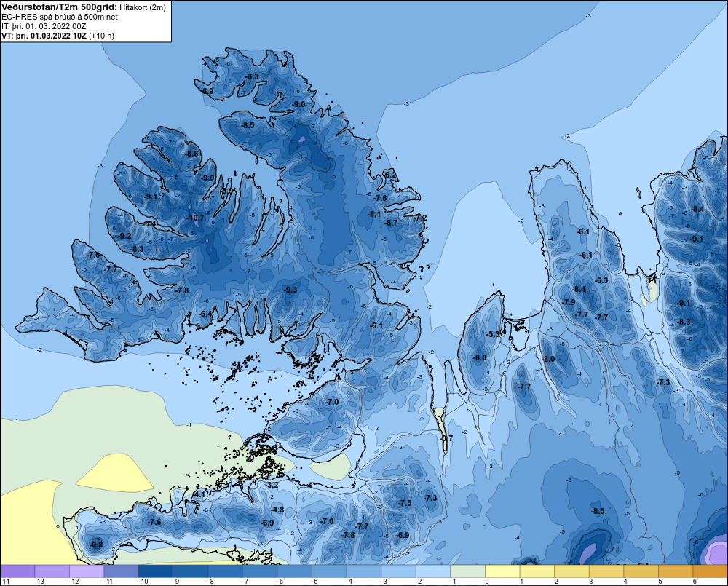Click the '-5.4' temperature label
728x586 pixels.
(x=149, y=223)
